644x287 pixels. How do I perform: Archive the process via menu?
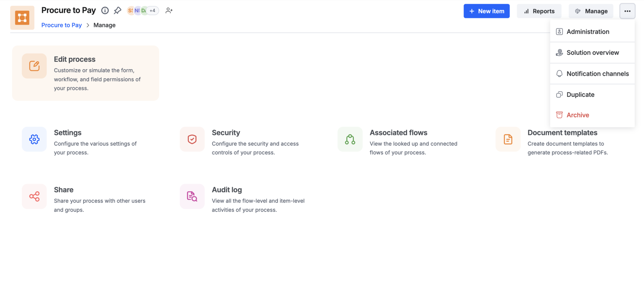click(x=577, y=115)
